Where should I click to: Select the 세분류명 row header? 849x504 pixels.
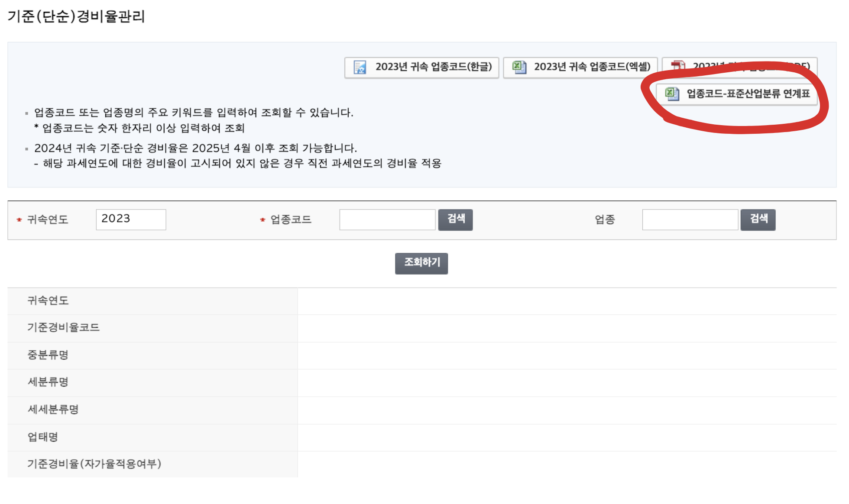pos(48,382)
